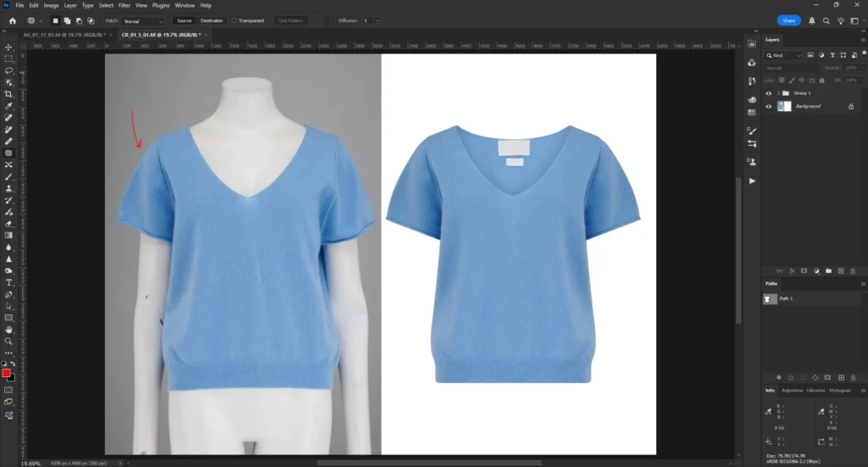Select the Move tool
Screen dimensions: 868x467
8,47
